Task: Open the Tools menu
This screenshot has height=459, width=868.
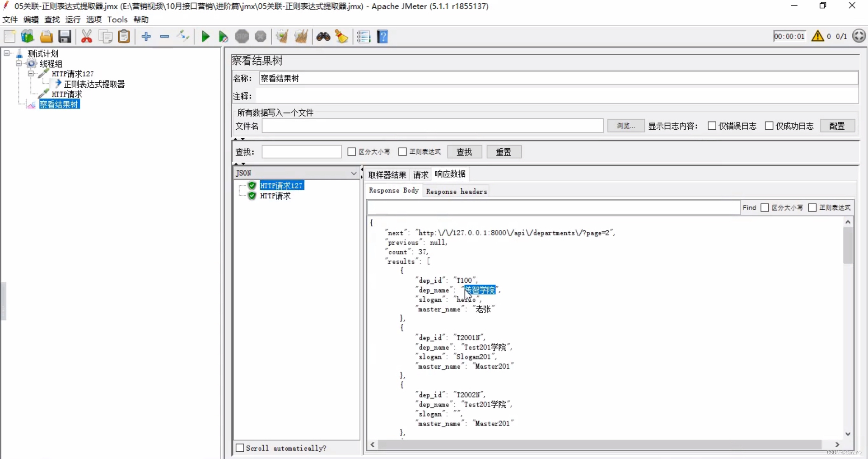Action: coord(117,19)
